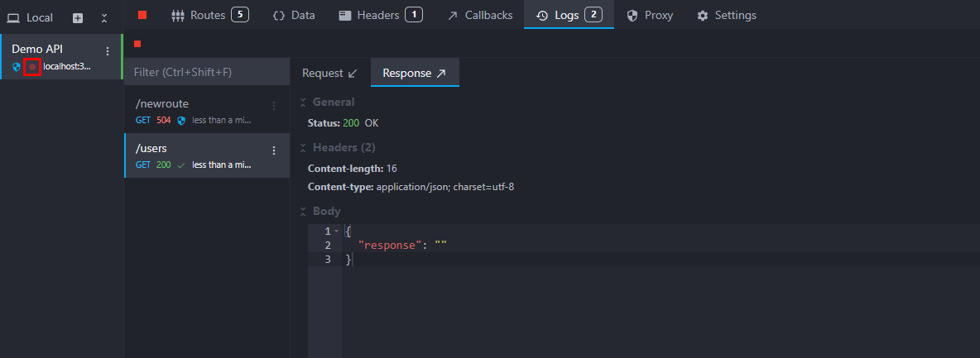Click the small red stop logs icon
The width and height of the screenshot is (980, 358).
click(x=137, y=44)
